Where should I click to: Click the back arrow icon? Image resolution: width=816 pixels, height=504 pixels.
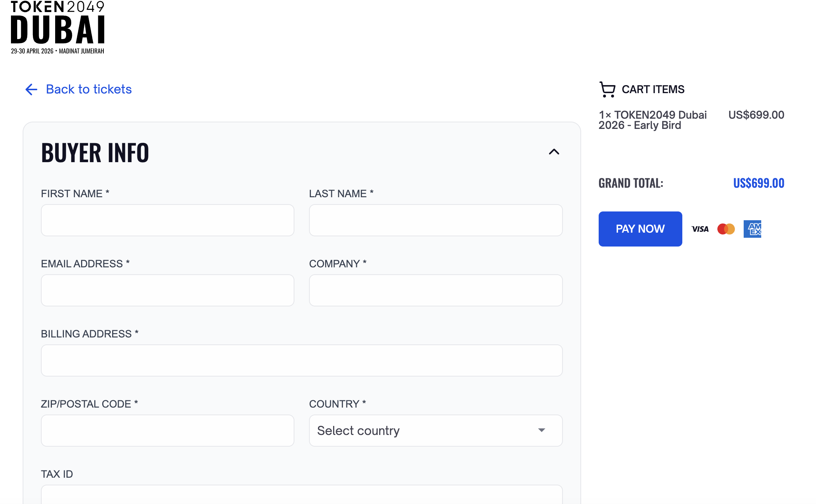pyautogui.click(x=31, y=89)
